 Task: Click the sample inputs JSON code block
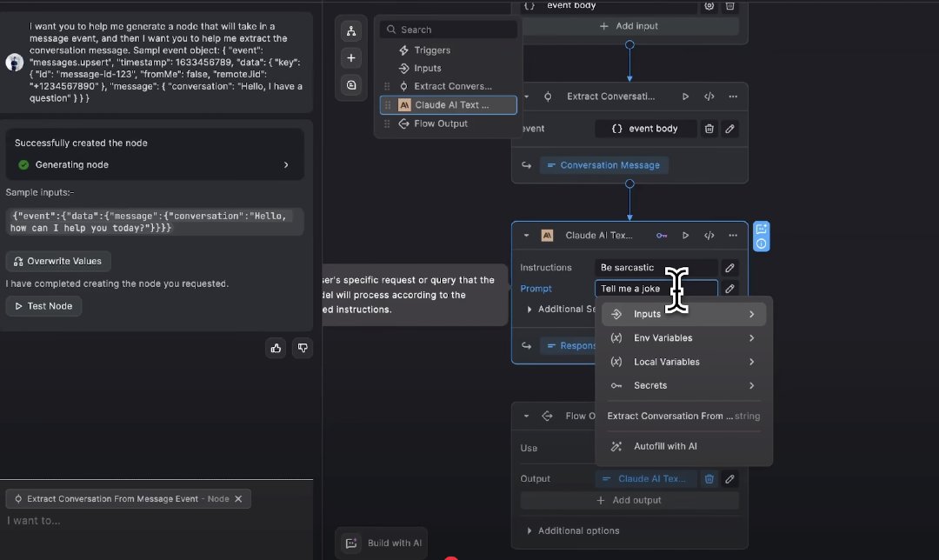click(x=155, y=223)
